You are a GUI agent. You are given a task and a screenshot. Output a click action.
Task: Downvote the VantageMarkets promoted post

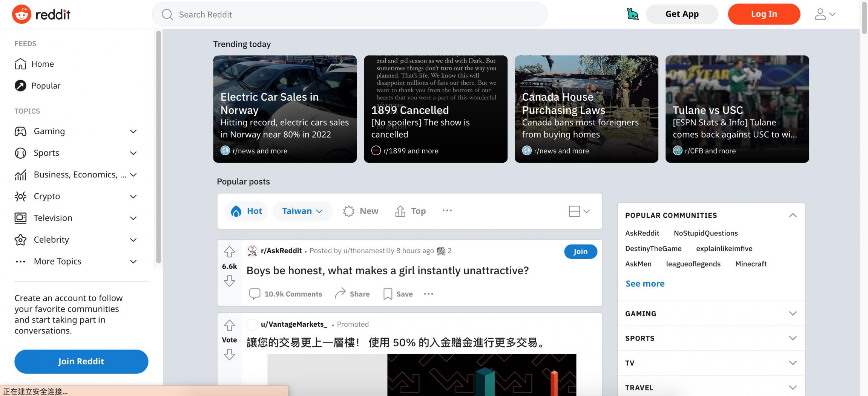tap(229, 355)
